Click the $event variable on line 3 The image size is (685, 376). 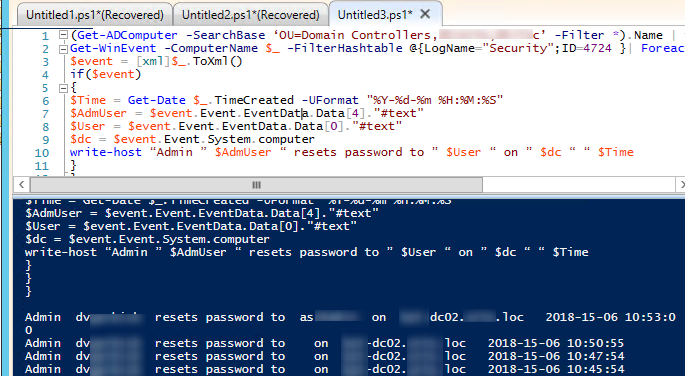pyautogui.click(x=91, y=61)
